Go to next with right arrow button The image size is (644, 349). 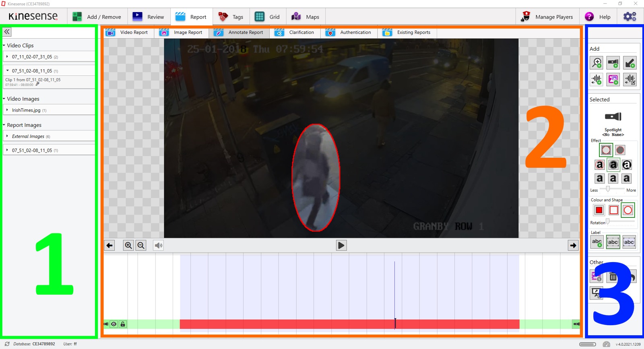(573, 245)
